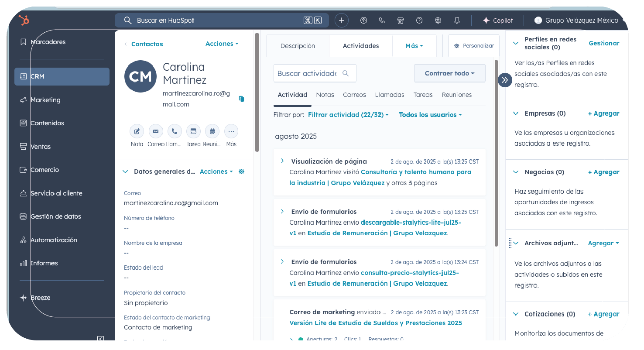The image size is (644, 350).
Task: Expand the Visualización de página activity
Action: click(x=282, y=161)
